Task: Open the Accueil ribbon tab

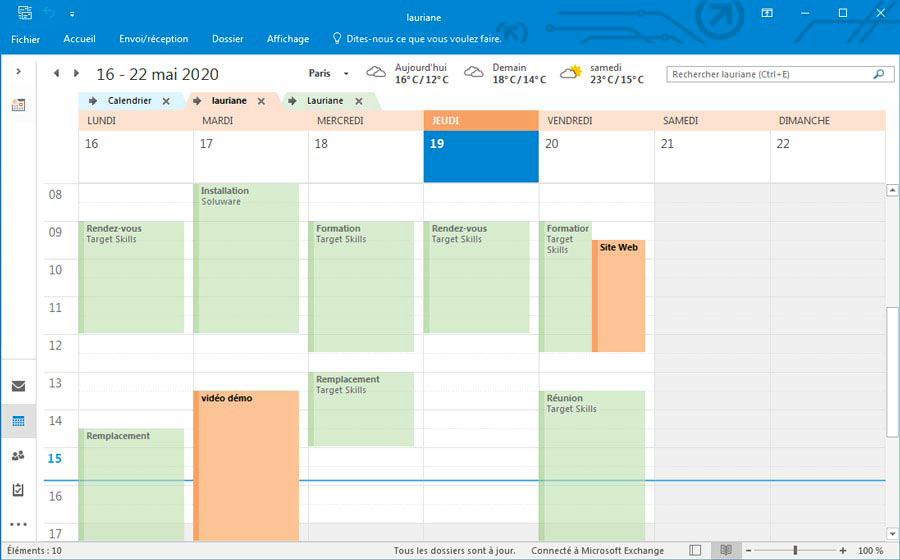Action: click(79, 39)
